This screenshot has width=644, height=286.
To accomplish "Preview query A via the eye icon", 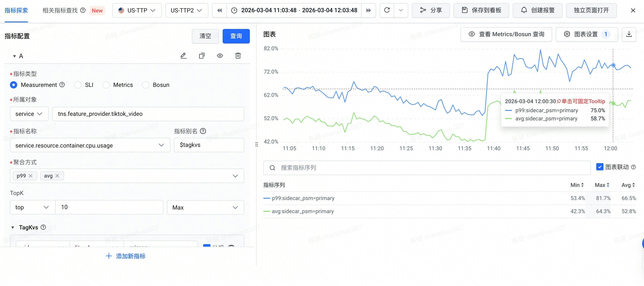I will pos(220,55).
